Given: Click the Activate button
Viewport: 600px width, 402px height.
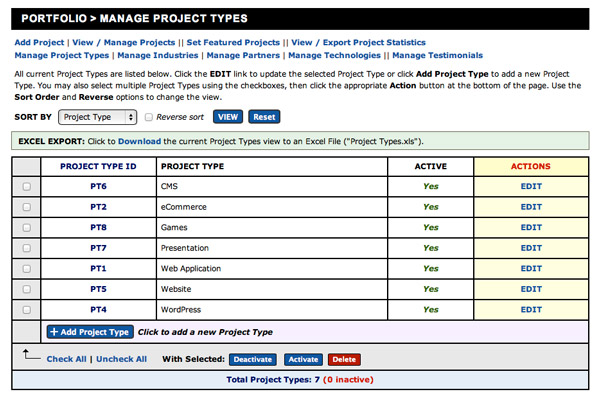Looking at the screenshot, I should pyautogui.click(x=303, y=359).
